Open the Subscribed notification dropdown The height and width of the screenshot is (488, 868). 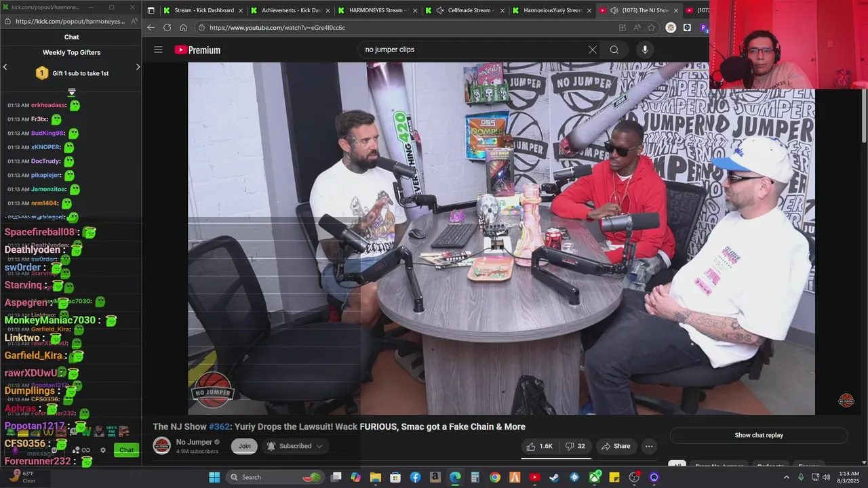point(294,446)
